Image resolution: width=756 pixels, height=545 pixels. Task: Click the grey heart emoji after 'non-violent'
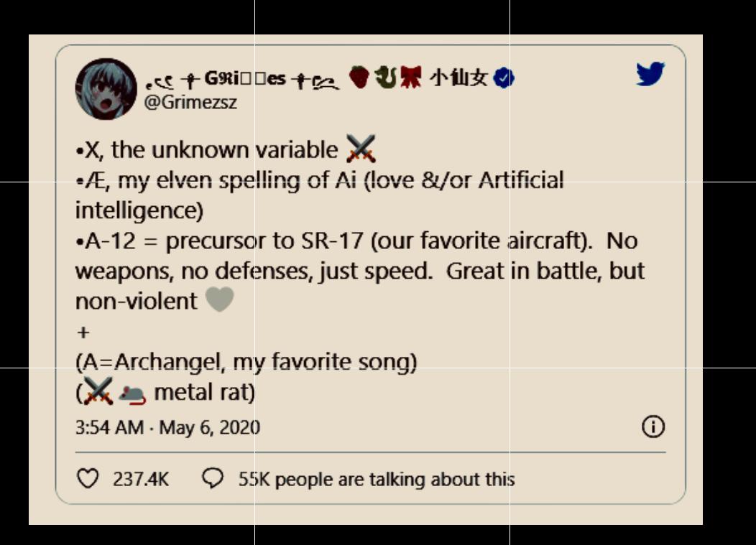pos(220,299)
